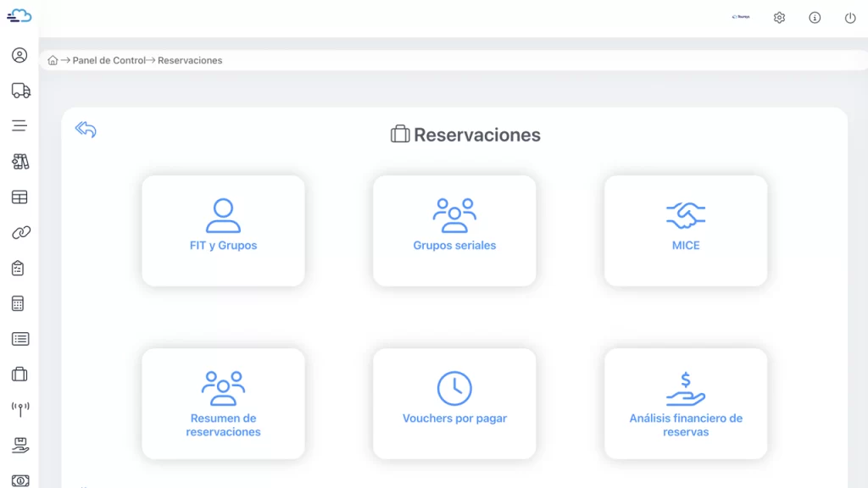The height and width of the screenshot is (488, 868).
Task: Click the cloud logo in the top-left corner
Action: [x=17, y=15]
